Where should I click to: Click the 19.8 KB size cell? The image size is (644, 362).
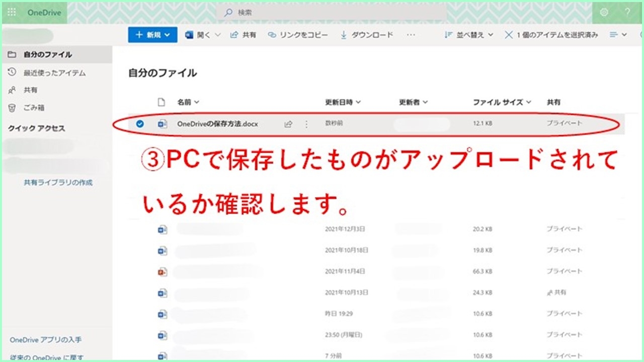(482, 250)
